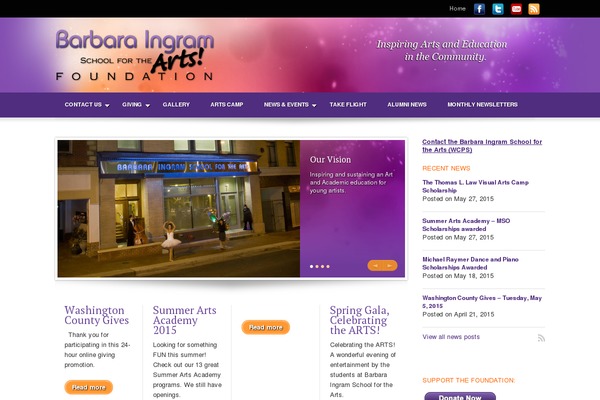
Task: Select the fourth slider pagination dot
Action: tap(328, 266)
